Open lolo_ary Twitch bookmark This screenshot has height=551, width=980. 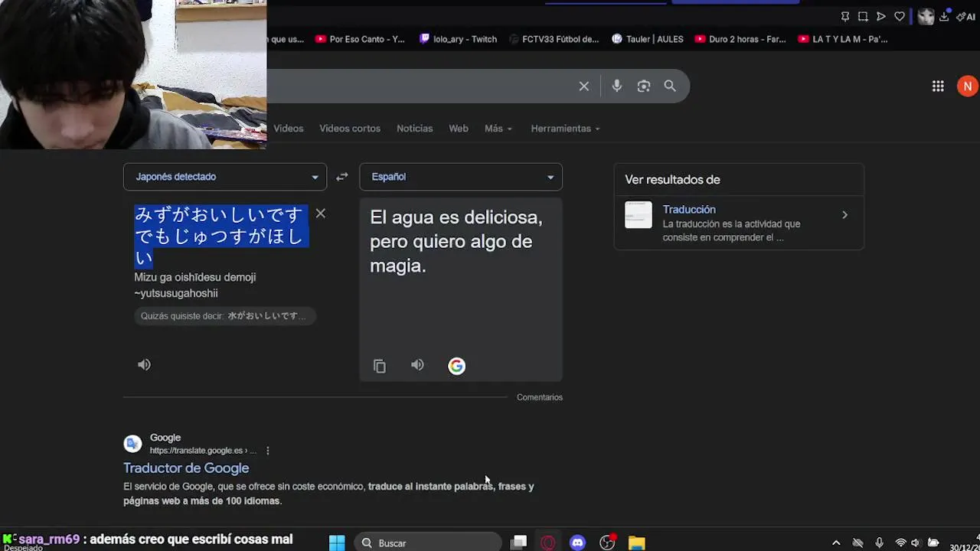click(x=458, y=39)
